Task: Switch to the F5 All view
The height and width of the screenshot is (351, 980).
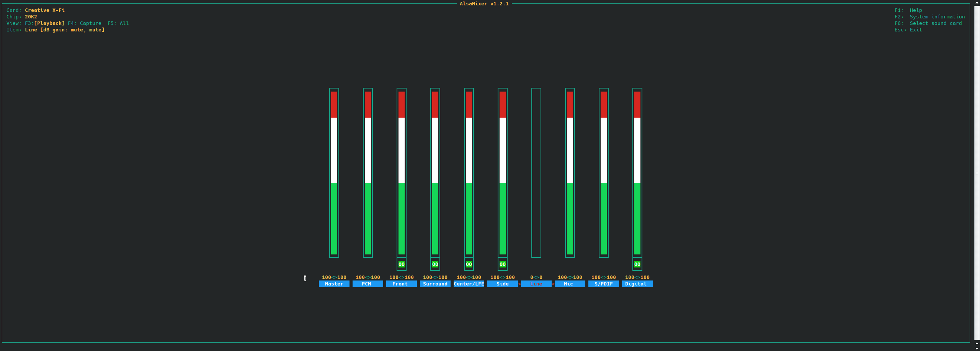Action: pyautogui.click(x=118, y=23)
